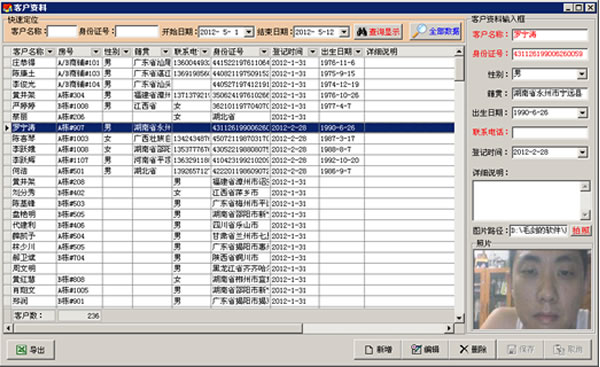Click the 全部数据 magnifier button

(x=436, y=31)
